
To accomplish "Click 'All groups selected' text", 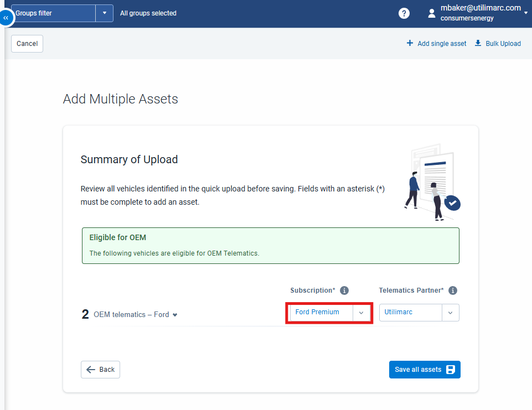I will click(148, 13).
